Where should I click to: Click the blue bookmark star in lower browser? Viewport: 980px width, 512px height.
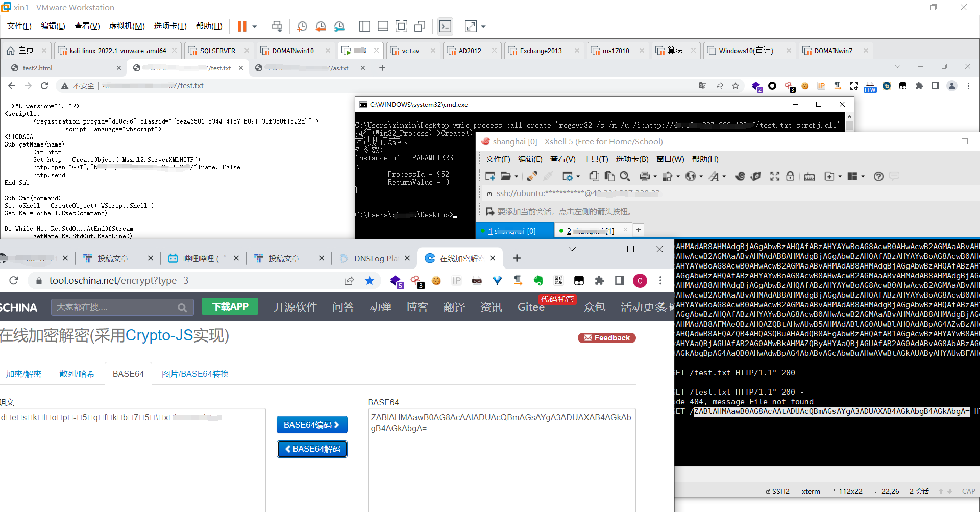click(x=370, y=280)
